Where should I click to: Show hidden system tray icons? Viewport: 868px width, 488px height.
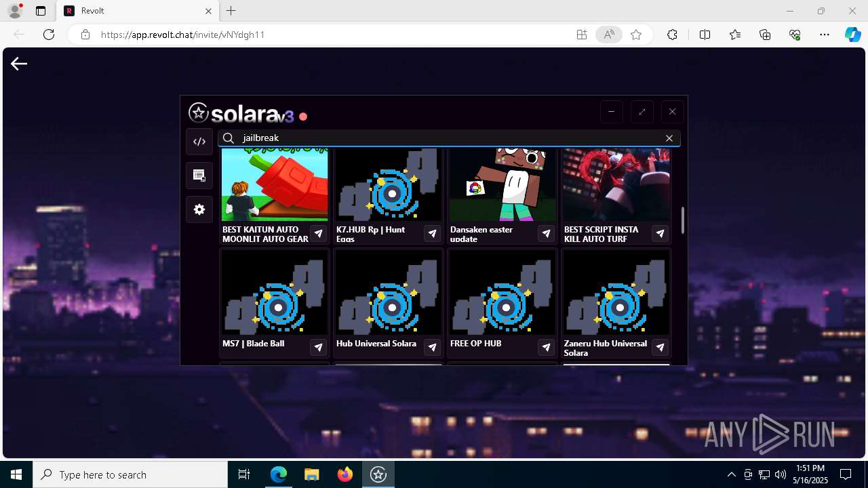731,474
